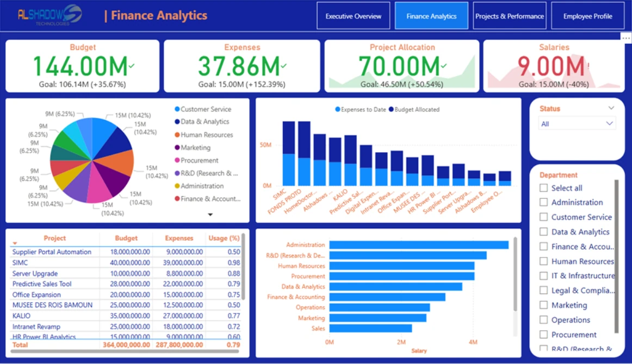Select the Budget KPI card
This screenshot has width=632, height=364.
coord(83,66)
